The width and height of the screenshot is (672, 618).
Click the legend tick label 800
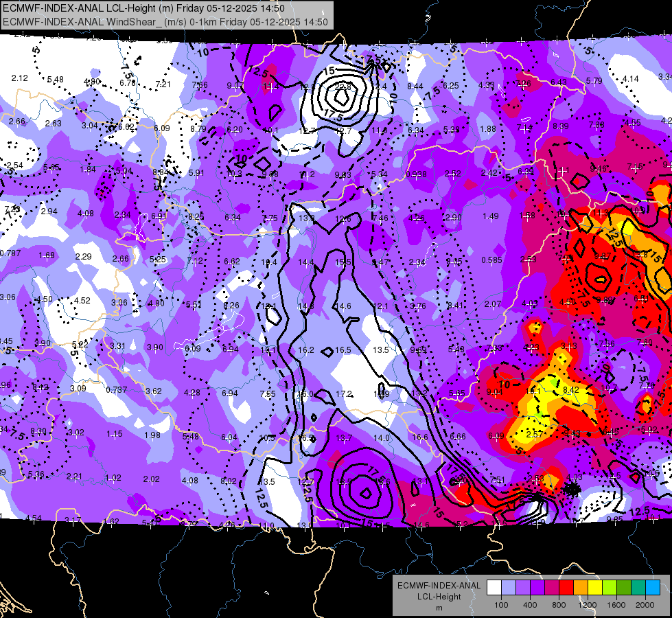[x=559, y=605]
